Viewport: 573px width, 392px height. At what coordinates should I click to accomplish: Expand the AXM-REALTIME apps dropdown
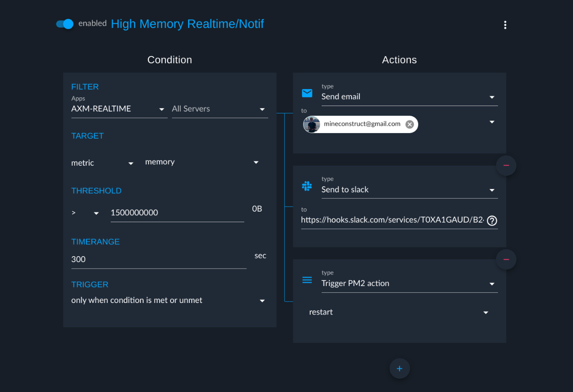[119, 109]
